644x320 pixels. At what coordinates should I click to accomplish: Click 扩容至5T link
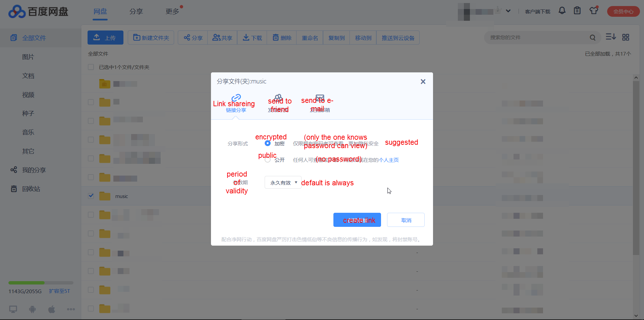pos(59,291)
